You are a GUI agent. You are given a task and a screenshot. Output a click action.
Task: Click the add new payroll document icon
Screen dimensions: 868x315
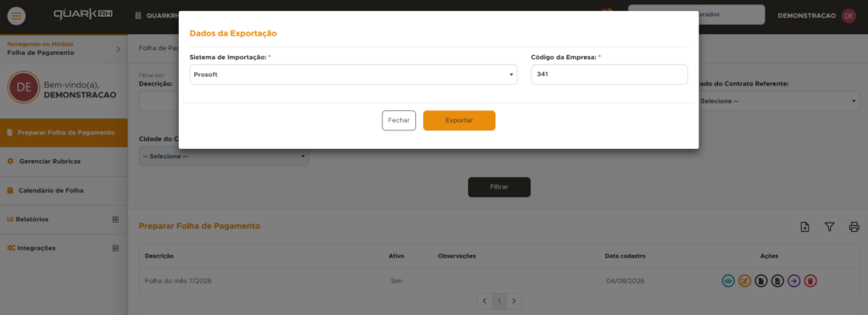[x=805, y=227]
